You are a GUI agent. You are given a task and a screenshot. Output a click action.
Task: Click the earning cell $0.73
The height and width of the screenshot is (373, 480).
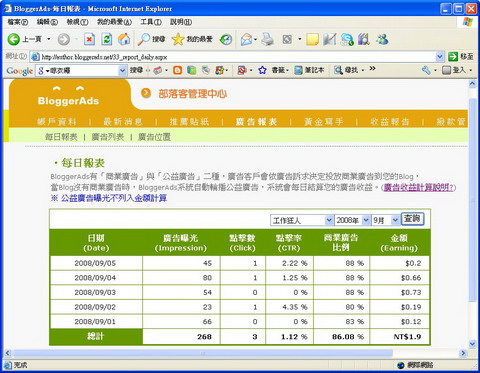tap(399, 292)
